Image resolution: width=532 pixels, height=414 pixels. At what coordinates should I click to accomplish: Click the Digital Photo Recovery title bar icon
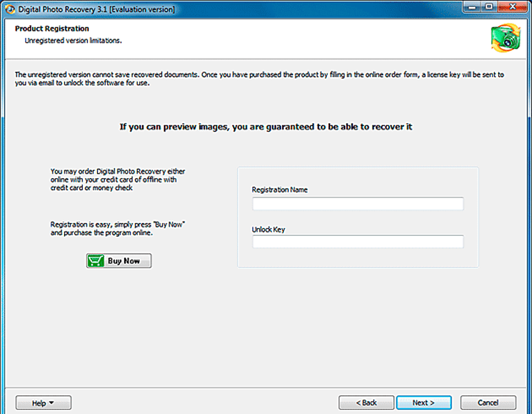10,9
